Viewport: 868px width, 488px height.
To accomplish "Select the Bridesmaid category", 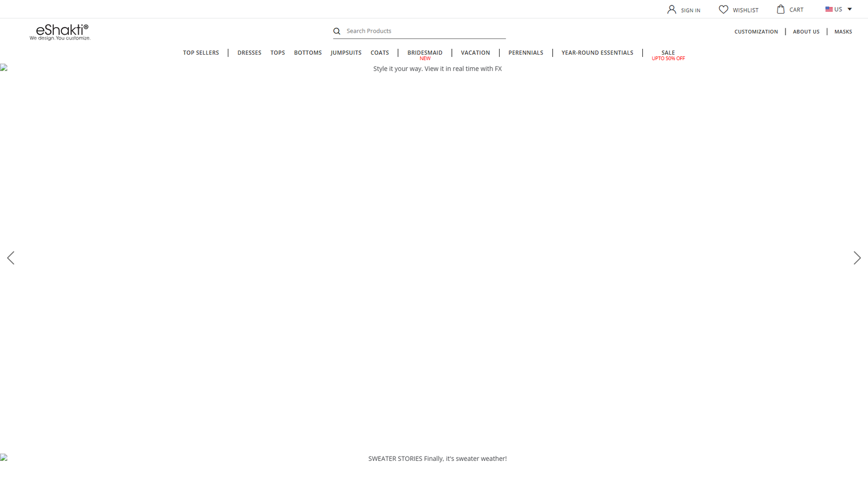I will [x=425, y=53].
